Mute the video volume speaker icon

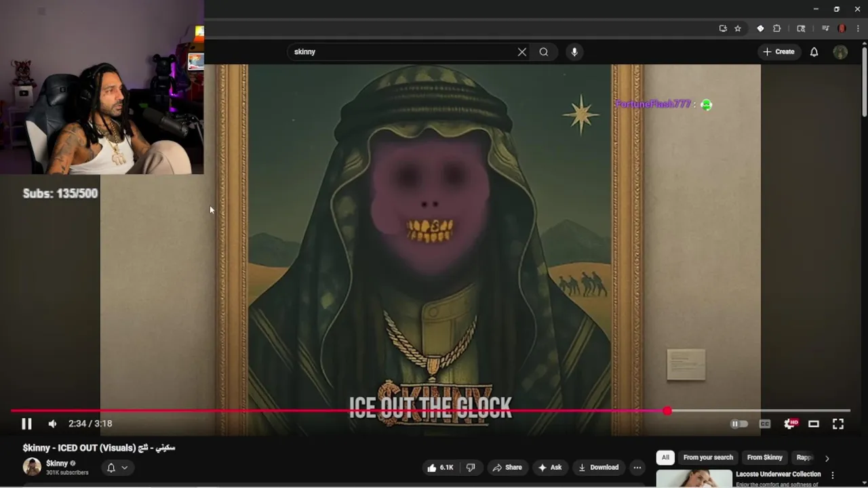tap(52, 424)
